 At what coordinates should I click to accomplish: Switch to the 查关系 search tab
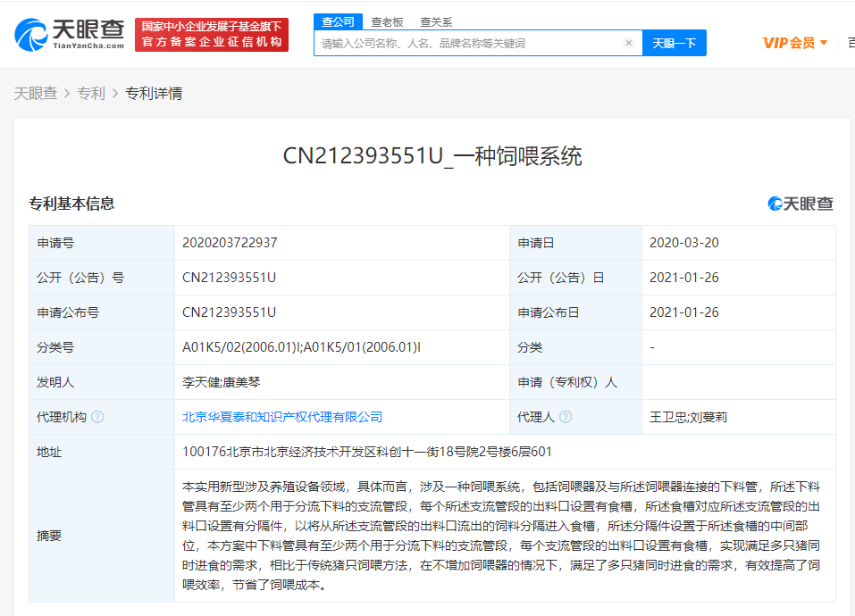pos(436,21)
